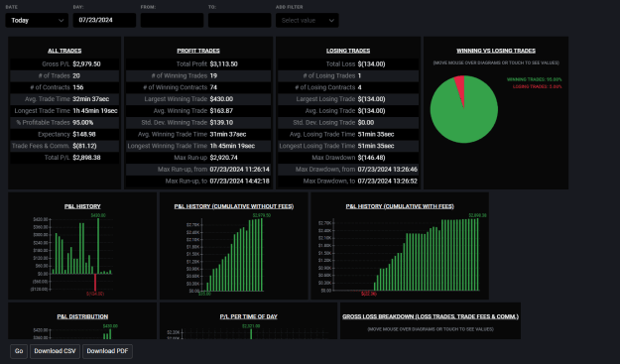Open the Date dropdown showing Today

(37, 20)
